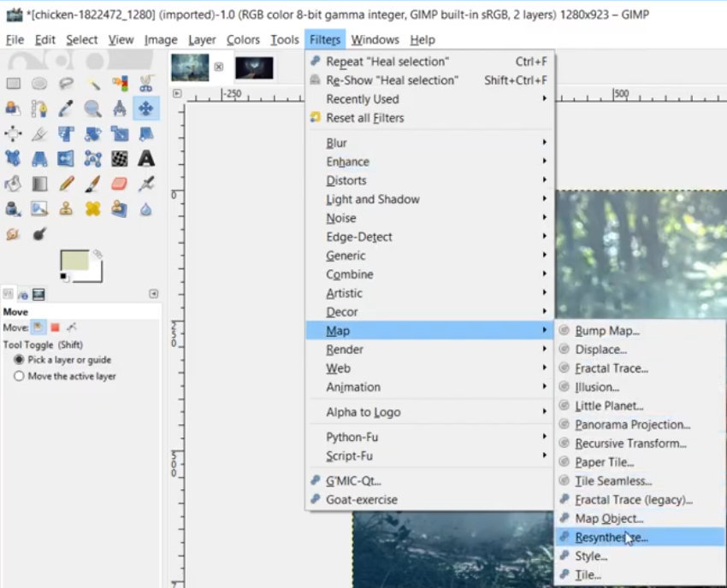Select the Warp Transform checkered tool
Image resolution: width=727 pixels, height=588 pixels.
click(120, 159)
